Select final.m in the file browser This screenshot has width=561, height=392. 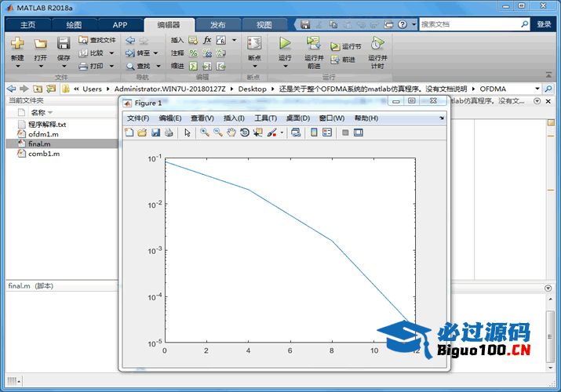click(39, 144)
